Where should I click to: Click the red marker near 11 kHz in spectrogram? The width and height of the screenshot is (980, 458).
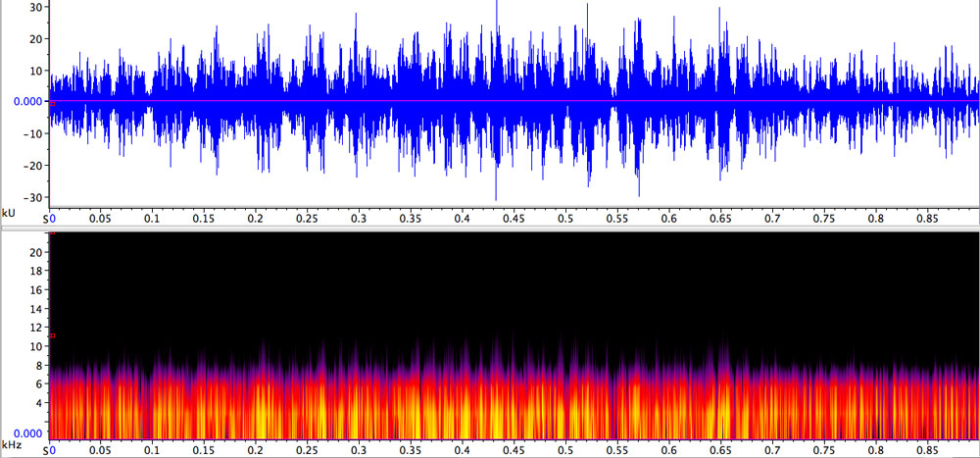coord(53,336)
